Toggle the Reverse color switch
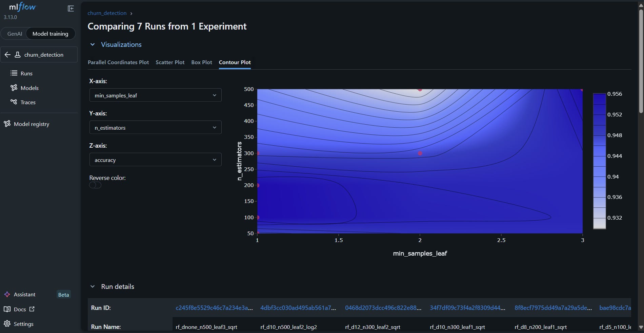The height and width of the screenshot is (333, 644). pos(95,185)
